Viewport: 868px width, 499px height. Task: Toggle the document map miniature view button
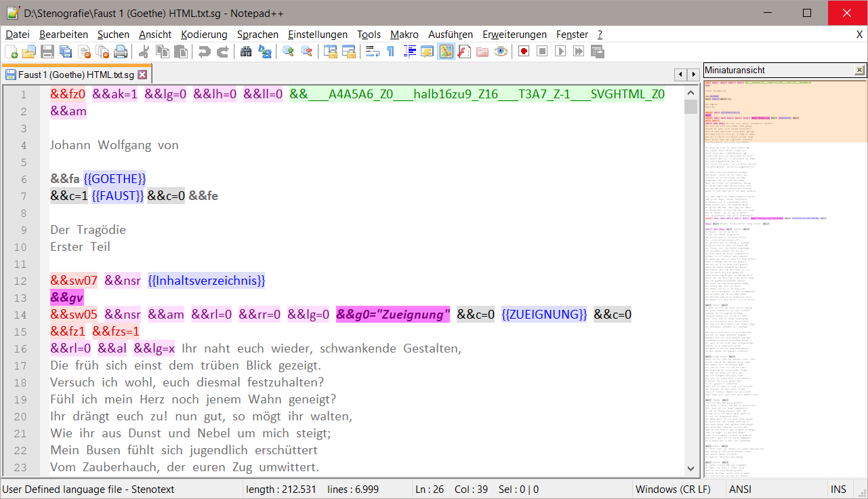click(x=446, y=52)
